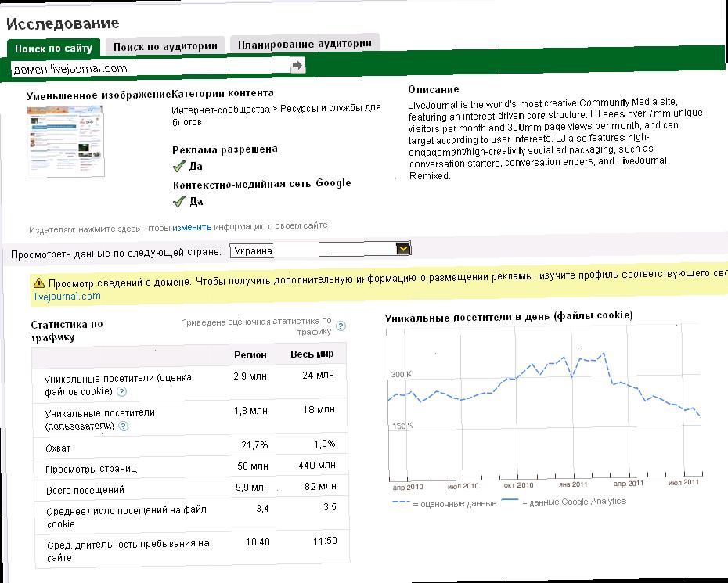Viewport: 728px width, 583px height.
Task: Follow the изменить link for publishers
Action: 192,228
